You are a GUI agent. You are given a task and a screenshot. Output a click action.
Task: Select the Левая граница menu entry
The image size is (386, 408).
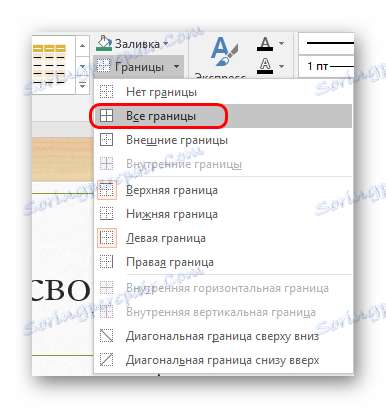(223, 238)
